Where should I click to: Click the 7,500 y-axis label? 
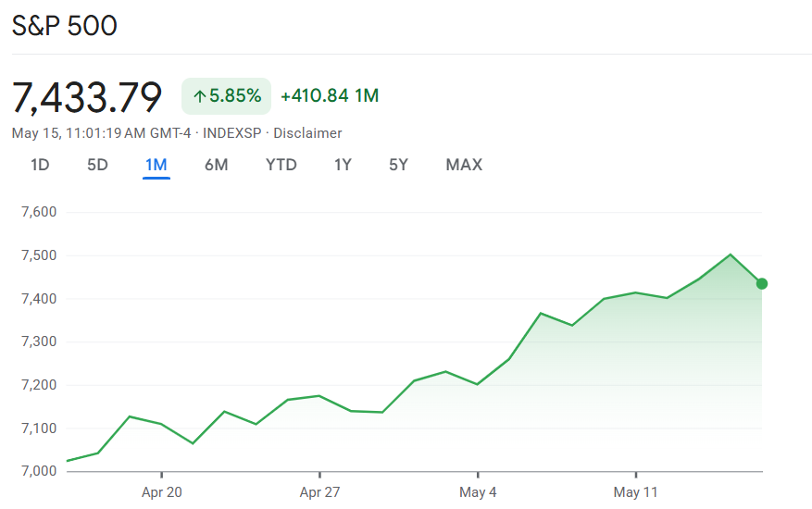(39, 255)
